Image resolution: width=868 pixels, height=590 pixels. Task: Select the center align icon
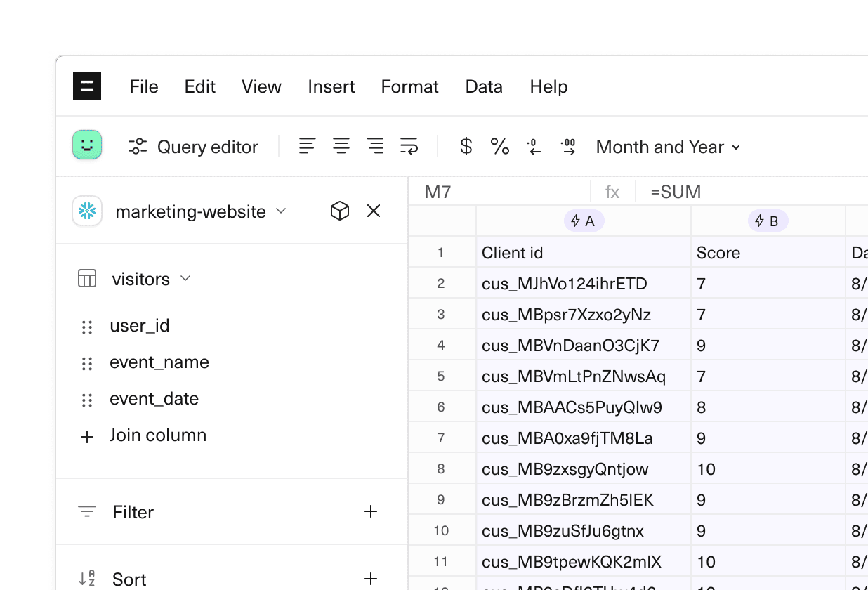point(341,145)
